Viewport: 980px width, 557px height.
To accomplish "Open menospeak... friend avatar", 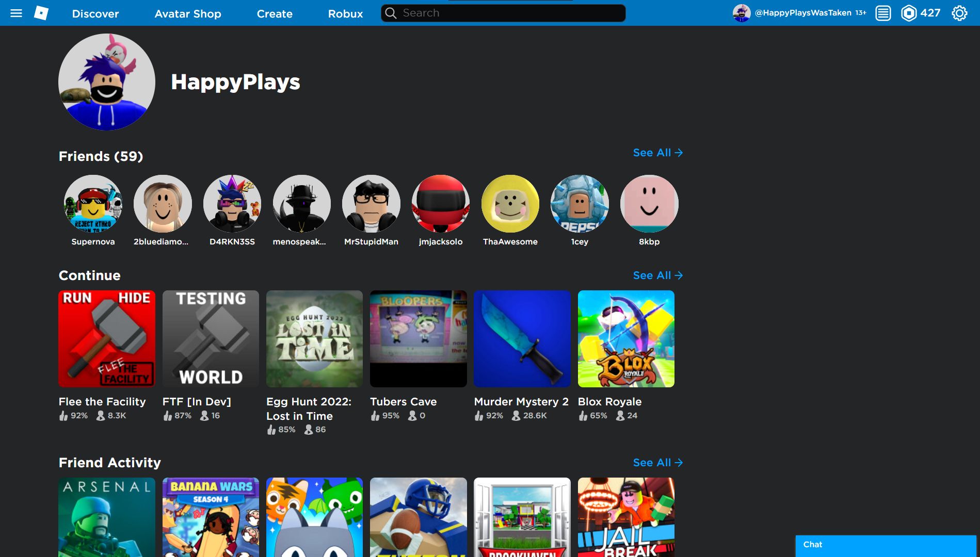I will (302, 204).
